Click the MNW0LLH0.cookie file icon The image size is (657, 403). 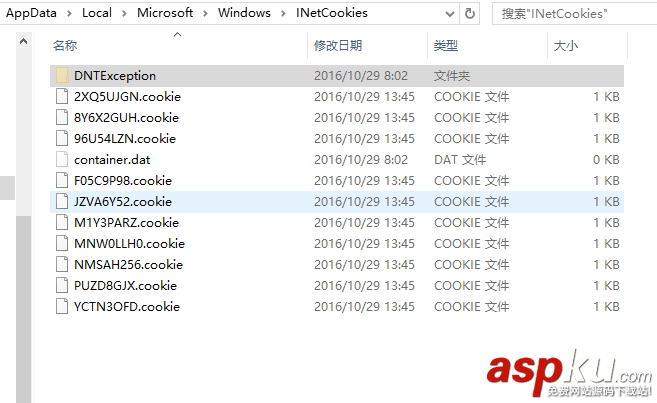61,244
